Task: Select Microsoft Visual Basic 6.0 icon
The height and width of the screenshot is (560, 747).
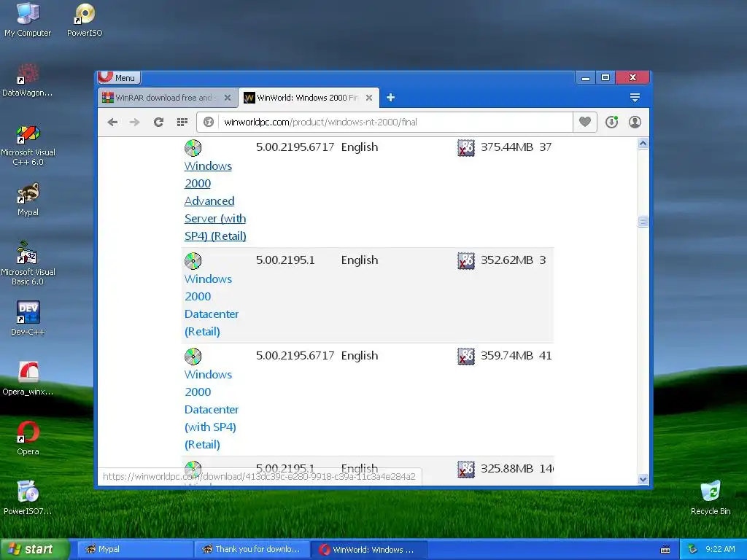Action: click(28, 264)
